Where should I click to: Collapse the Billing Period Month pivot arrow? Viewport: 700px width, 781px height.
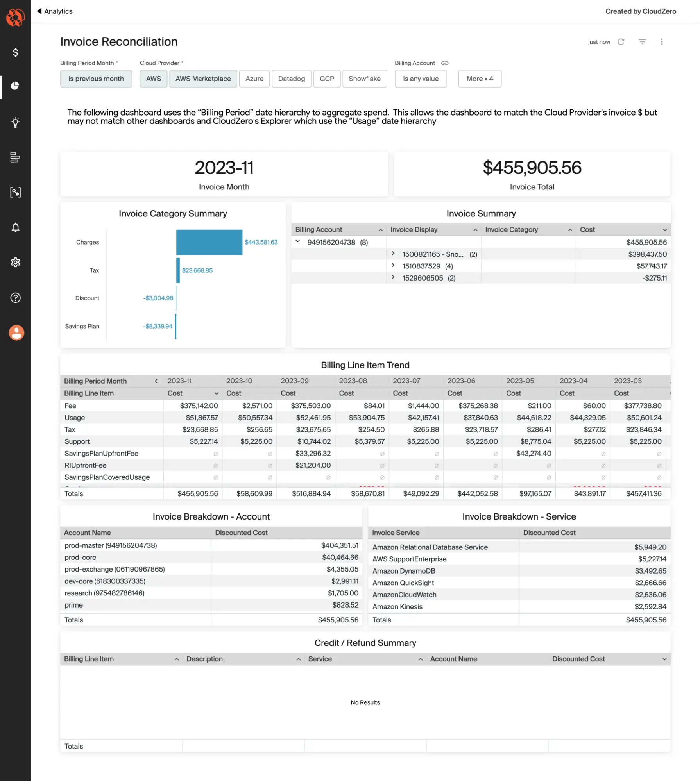click(x=156, y=381)
